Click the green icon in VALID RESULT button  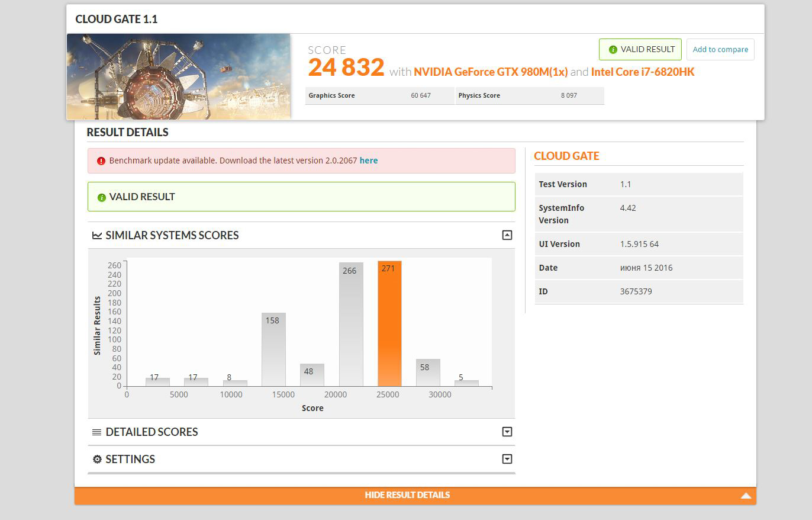pyautogui.click(x=613, y=50)
